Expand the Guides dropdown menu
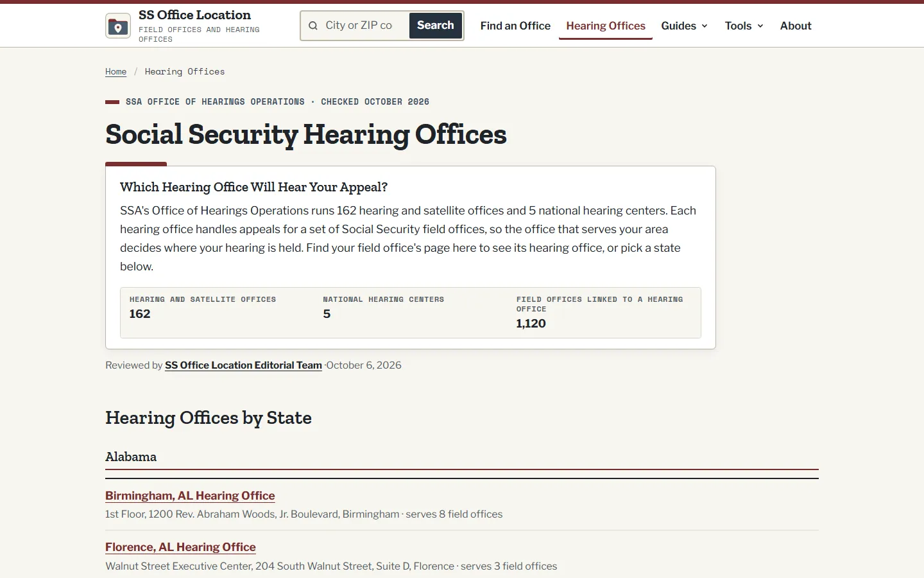This screenshot has width=924, height=578. 684,26
